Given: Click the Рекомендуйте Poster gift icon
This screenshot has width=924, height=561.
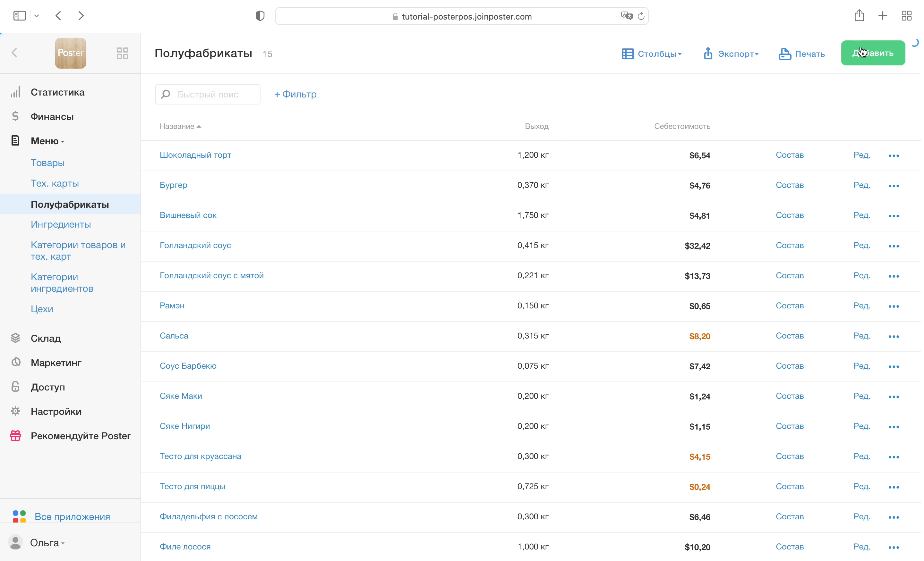Looking at the screenshot, I should point(15,435).
